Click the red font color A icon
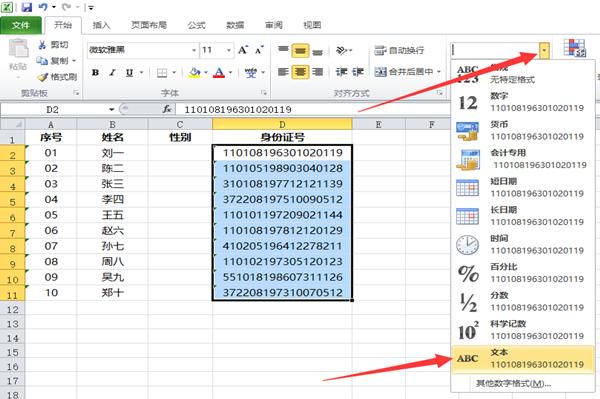600x399 pixels. coord(219,73)
